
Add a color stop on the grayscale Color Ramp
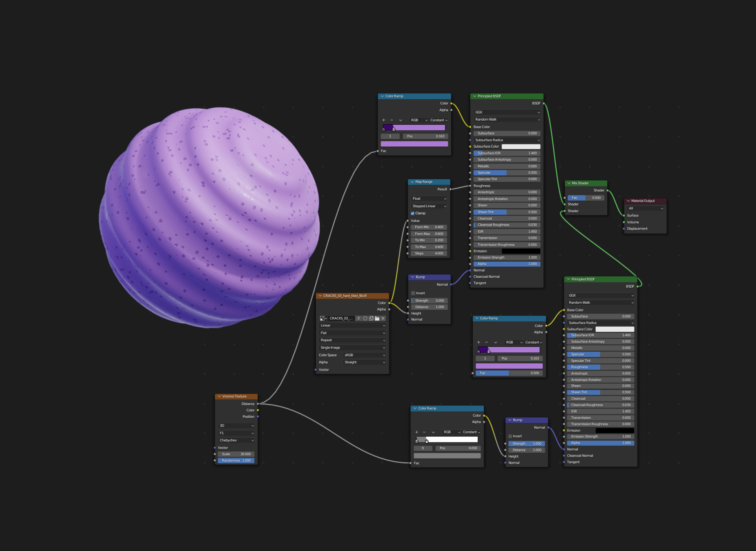(x=416, y=432)
